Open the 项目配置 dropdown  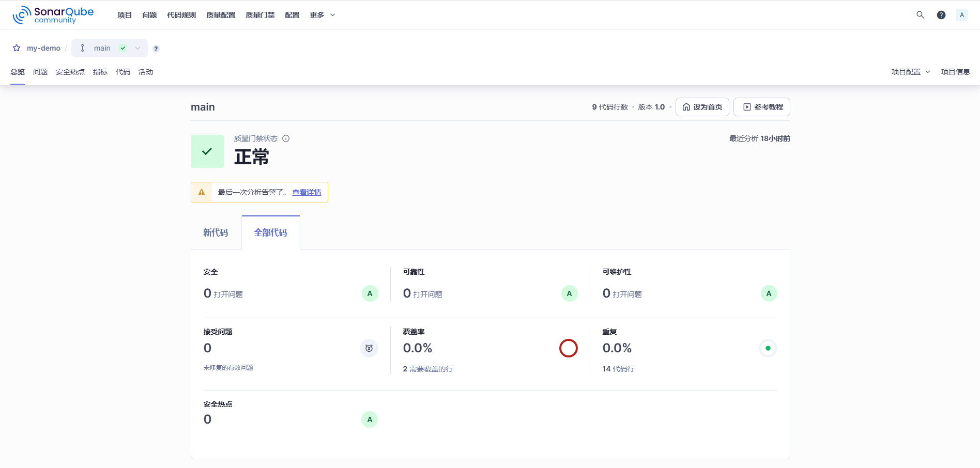(x=910, y=72)
